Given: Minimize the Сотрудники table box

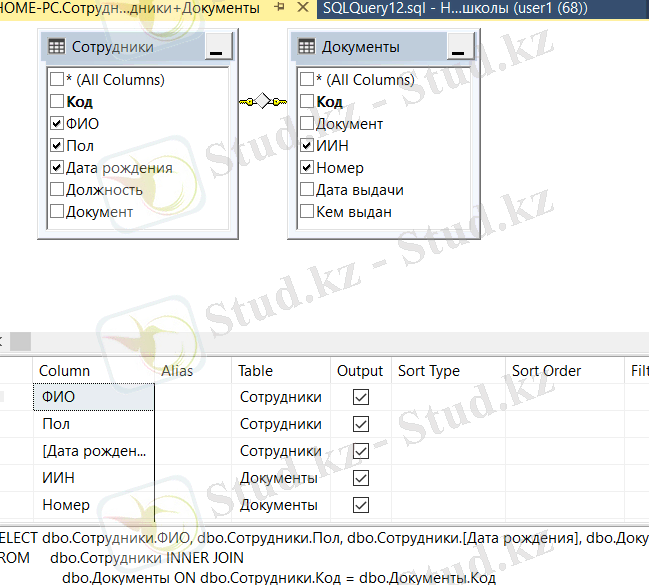Looking at the screenshot, I should (217, 46).
